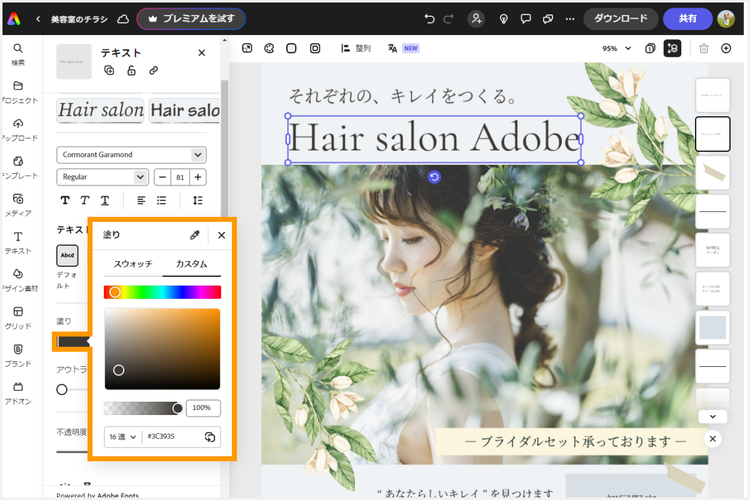The image size is (750, 500).
Task: Open the Upload section in sidebar
Action: pyautogui.click(x=18, y=130)
